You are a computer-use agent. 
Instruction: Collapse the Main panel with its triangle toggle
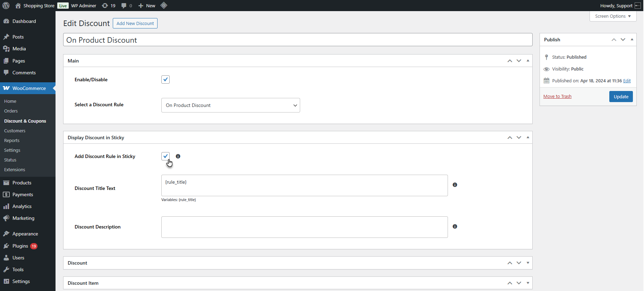coord(528,61)
